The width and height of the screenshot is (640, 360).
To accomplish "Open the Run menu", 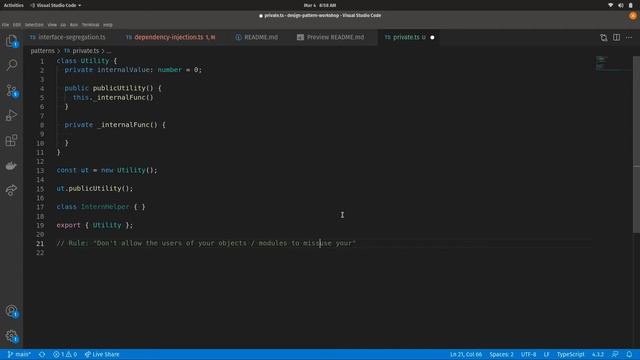I will (74, 25).
